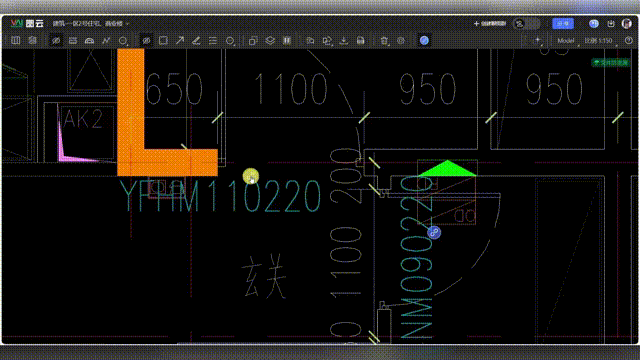Screen dimensions: 640x360
Task: Choose the arrow annotation tool
Action: pos(180,40)
